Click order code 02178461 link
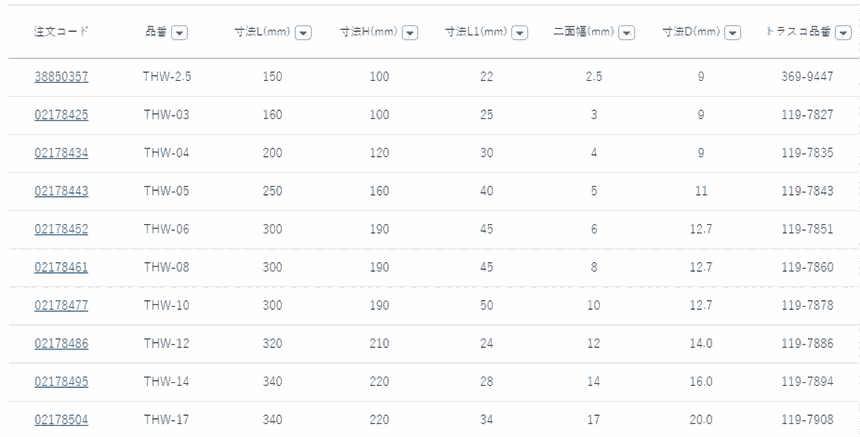Viewport: 860px width, 437px height. 61,268
